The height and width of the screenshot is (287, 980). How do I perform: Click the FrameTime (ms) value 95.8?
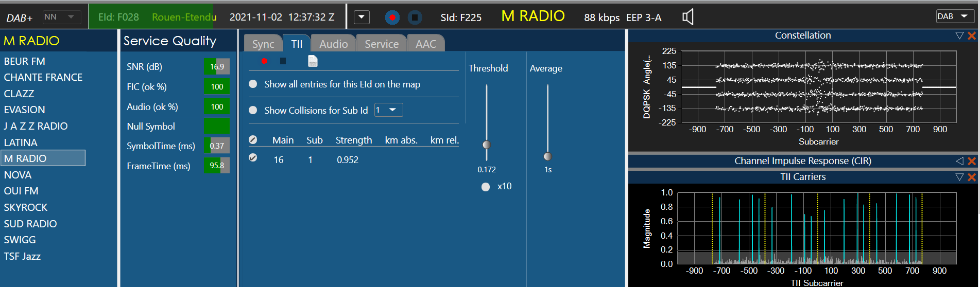click(217, 166)
